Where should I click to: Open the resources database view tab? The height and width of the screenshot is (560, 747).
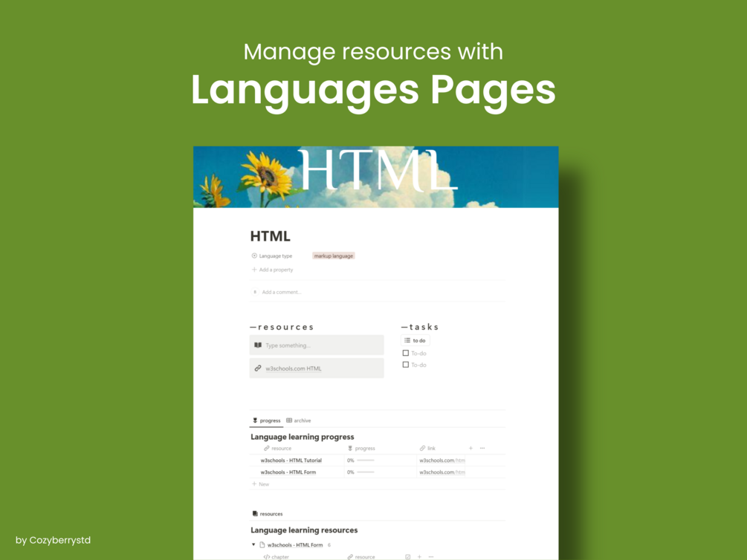point(268,514)
